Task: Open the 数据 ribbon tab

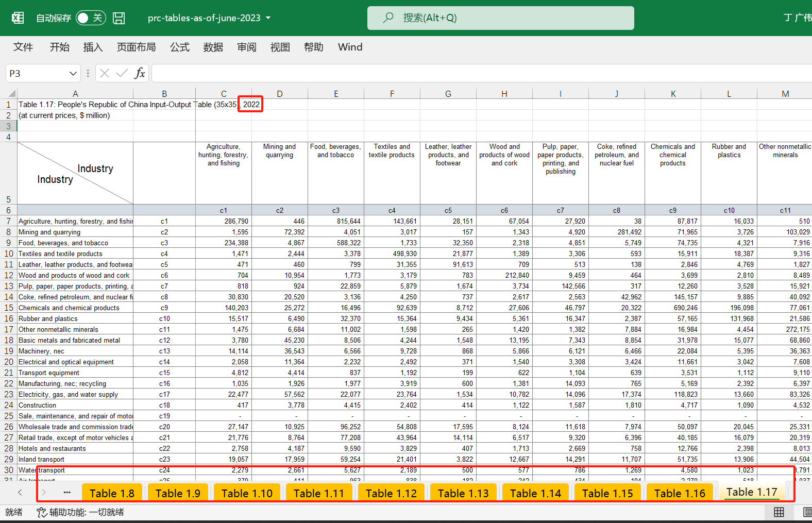Action: click(x=213, y=47)
